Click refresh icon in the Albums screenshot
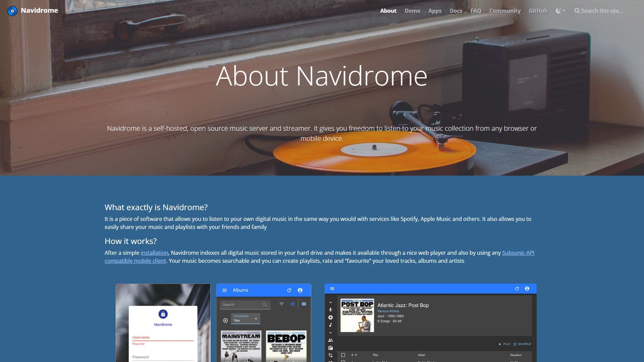This screenshot has width=644, height=362. click(289, 290)
